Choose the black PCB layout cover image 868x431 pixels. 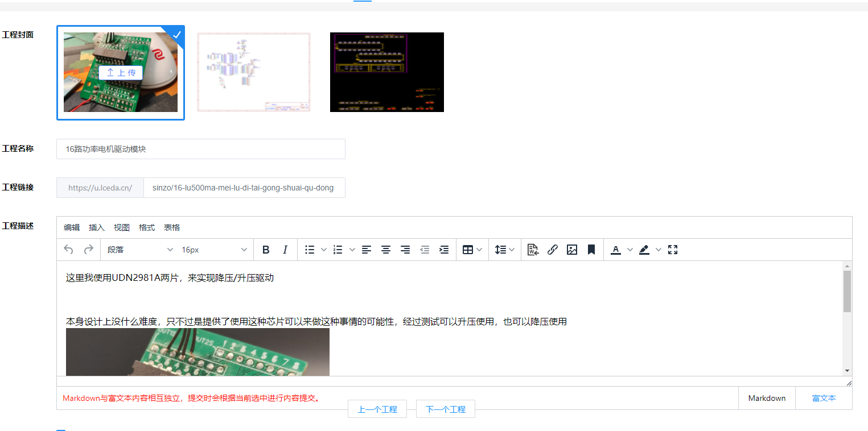(x=387, y=72)
